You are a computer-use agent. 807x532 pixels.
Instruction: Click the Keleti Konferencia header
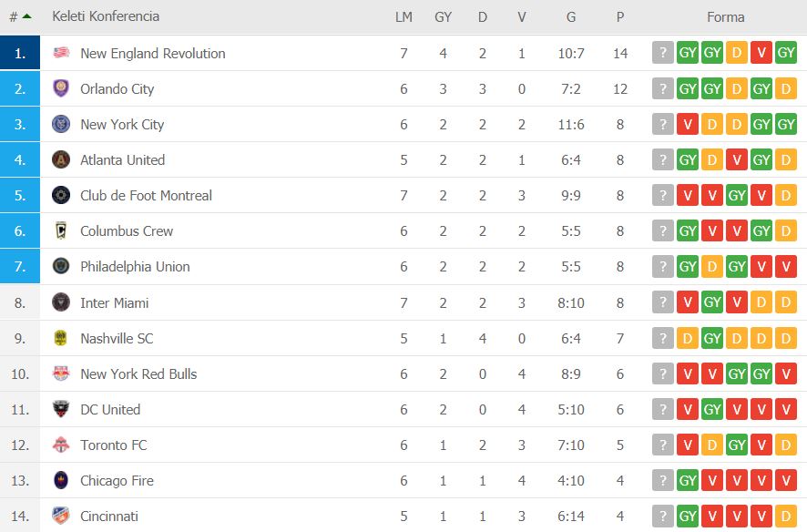[x=106, y=16]
